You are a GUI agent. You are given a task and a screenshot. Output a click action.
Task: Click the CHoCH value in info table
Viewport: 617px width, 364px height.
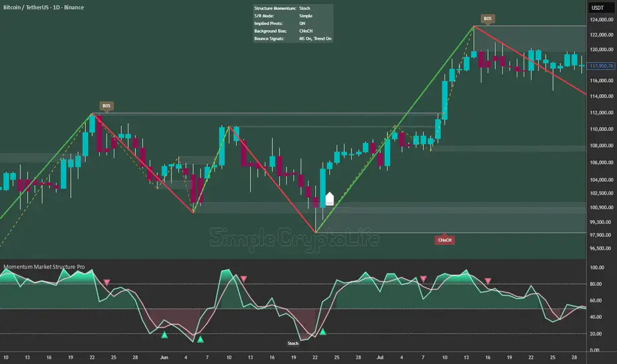pos(306,30)
